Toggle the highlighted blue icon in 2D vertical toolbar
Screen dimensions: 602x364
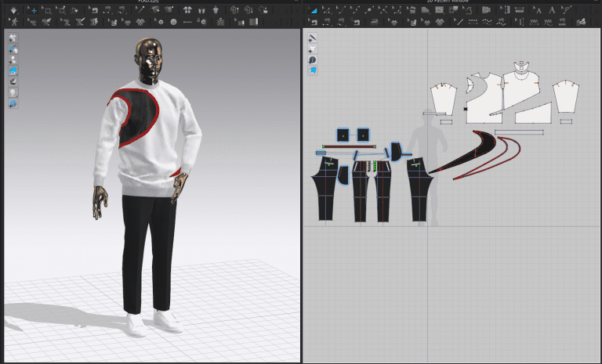coord(313,70)
